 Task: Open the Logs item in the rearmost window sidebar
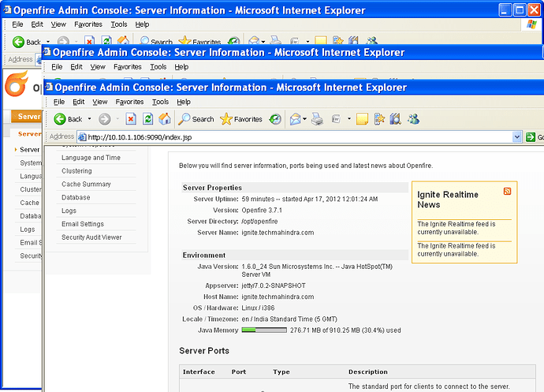click(x=28, y=230)
